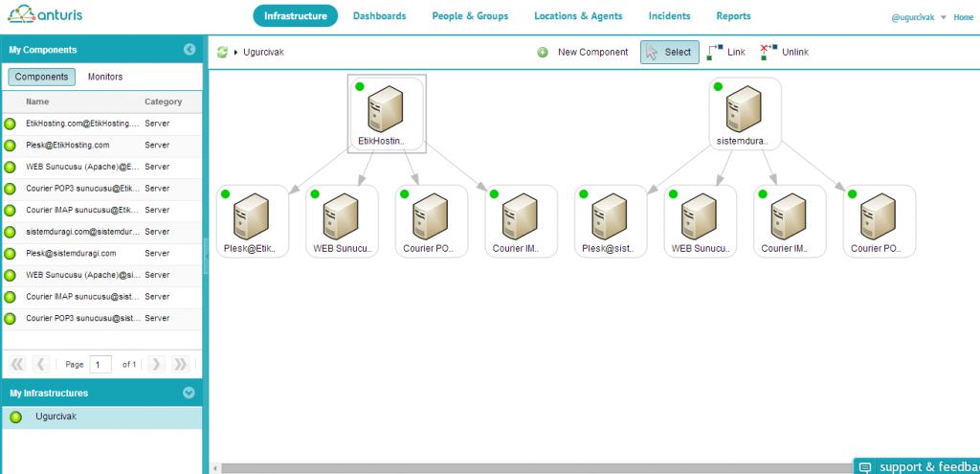Open the Reports tab
The image size is (980, 474).
[x=733, y=16]
